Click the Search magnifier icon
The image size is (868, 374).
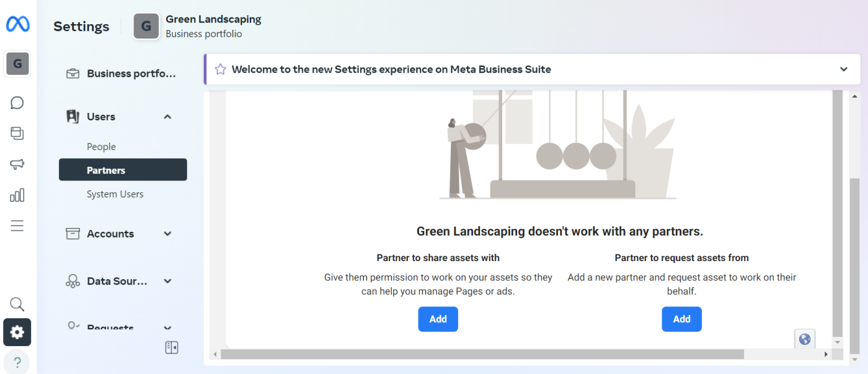(17, 304)
